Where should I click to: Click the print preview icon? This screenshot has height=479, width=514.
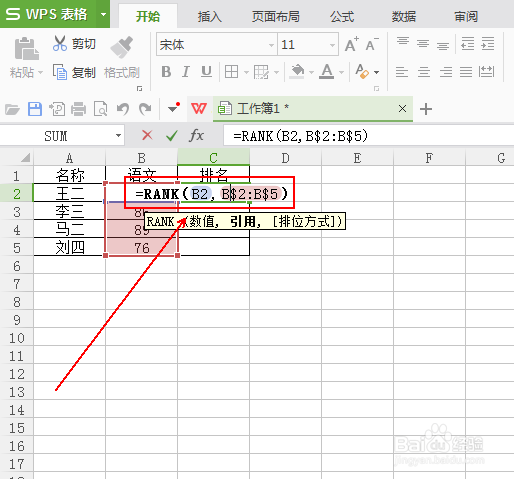(101, 109)
